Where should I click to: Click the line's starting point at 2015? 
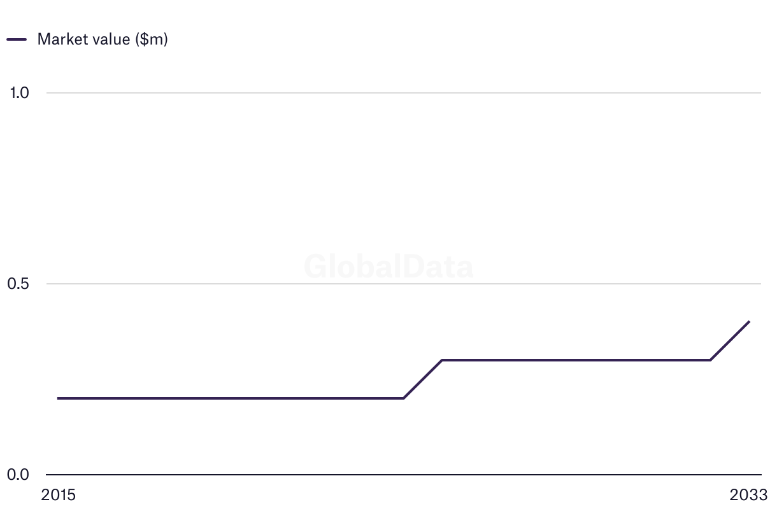point(58,398)
